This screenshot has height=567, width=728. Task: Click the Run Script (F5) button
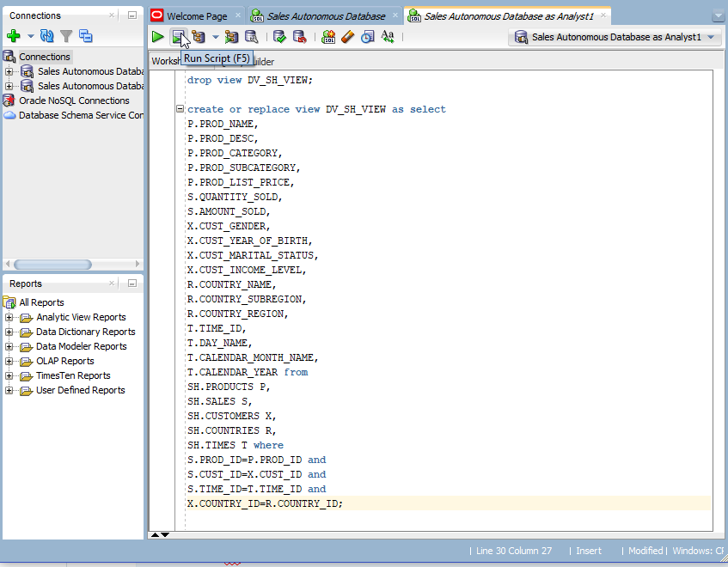178,37
